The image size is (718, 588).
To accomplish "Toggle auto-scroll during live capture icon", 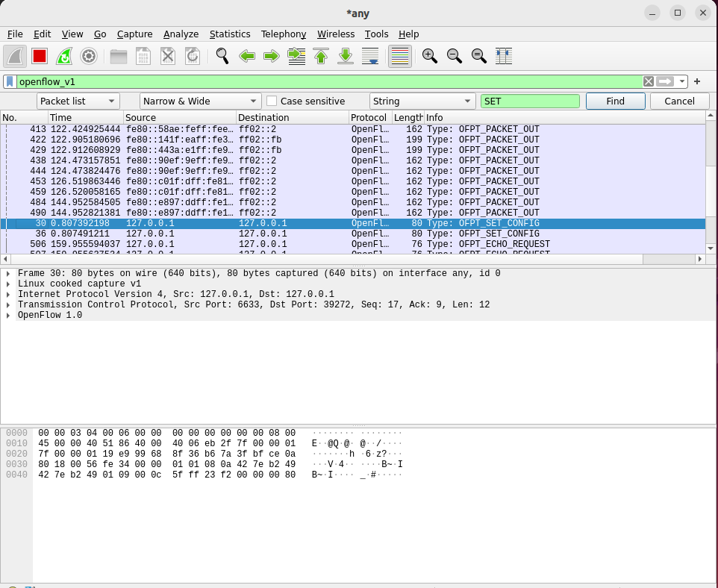I will coord(370,56).
